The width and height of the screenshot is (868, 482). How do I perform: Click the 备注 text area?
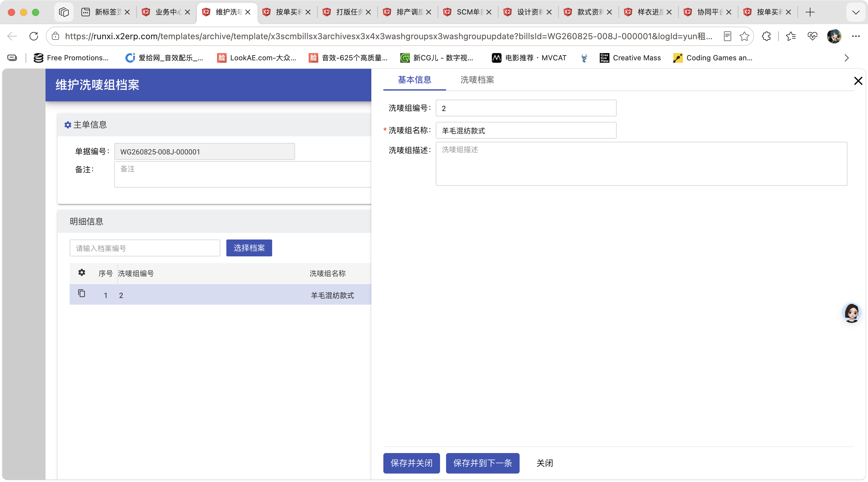(x=243, y=174)
